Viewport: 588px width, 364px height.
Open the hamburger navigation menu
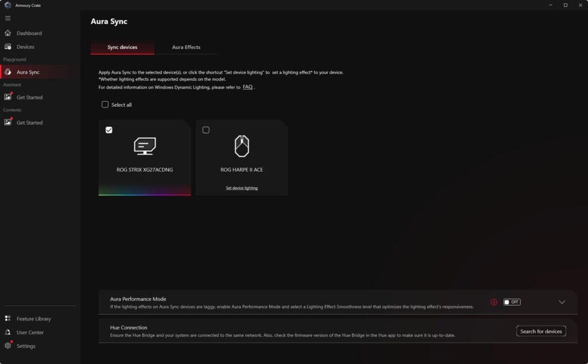tap(7, 18)
